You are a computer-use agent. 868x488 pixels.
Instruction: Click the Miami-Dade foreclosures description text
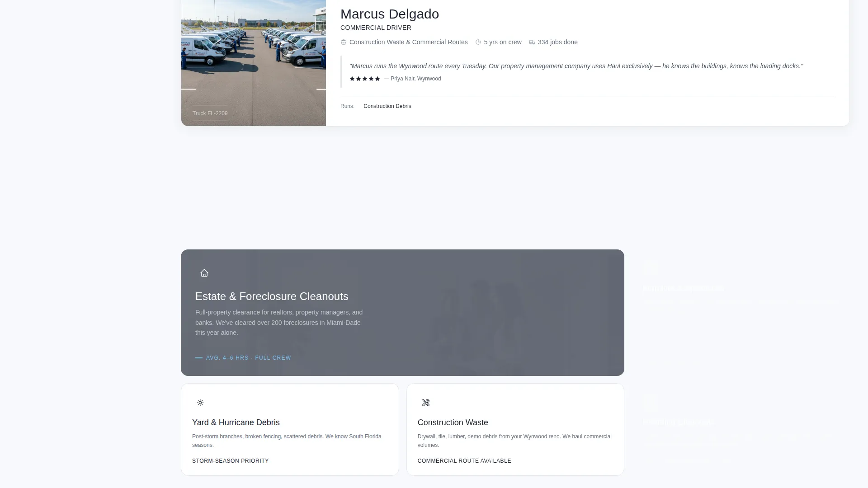pos(279,323)
